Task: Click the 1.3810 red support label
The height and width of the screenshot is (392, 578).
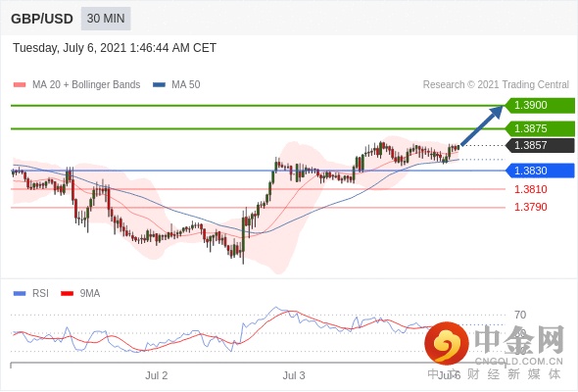Action: 531,189
